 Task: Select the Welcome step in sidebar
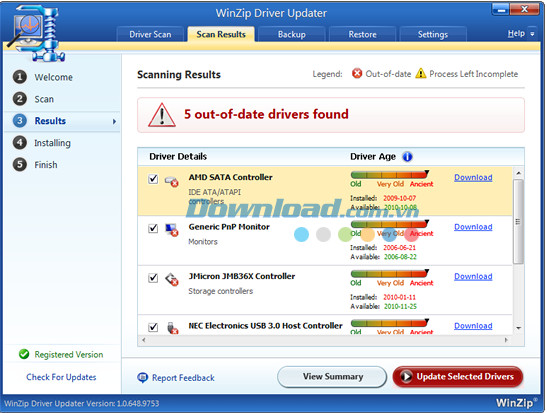click(53, 77)
